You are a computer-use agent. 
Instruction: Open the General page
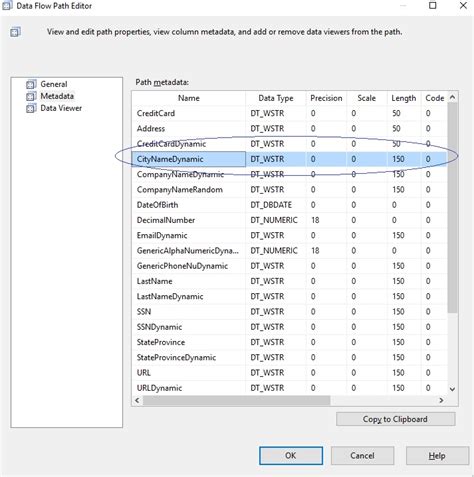54,84
